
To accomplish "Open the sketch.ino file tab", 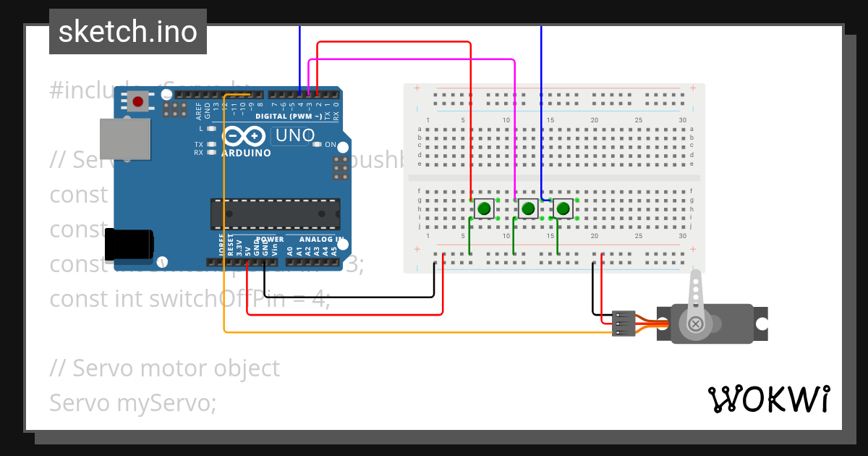I will (x=127, y=32).
